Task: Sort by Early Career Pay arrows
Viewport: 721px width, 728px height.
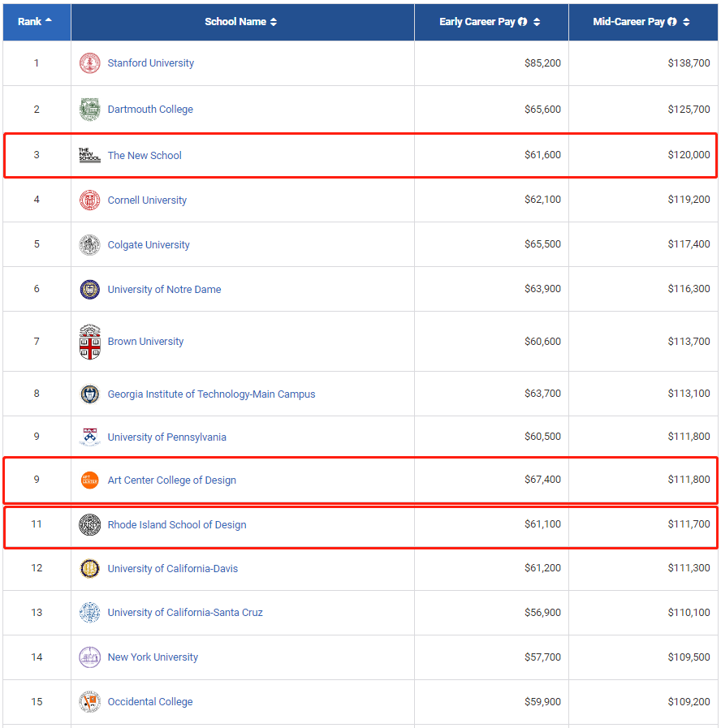Action: tap(537, 22)
